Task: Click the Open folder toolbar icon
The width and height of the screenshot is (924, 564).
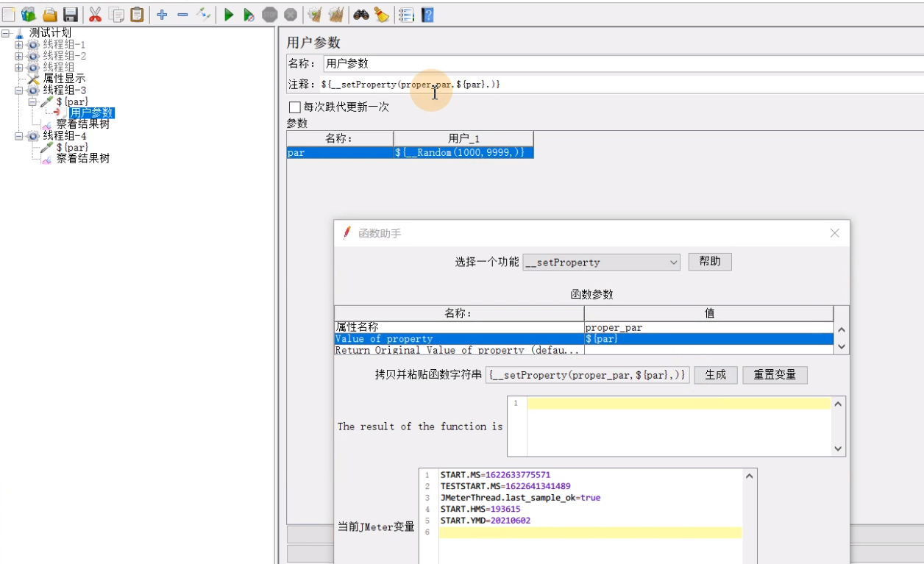Action: tap(50, 14)
